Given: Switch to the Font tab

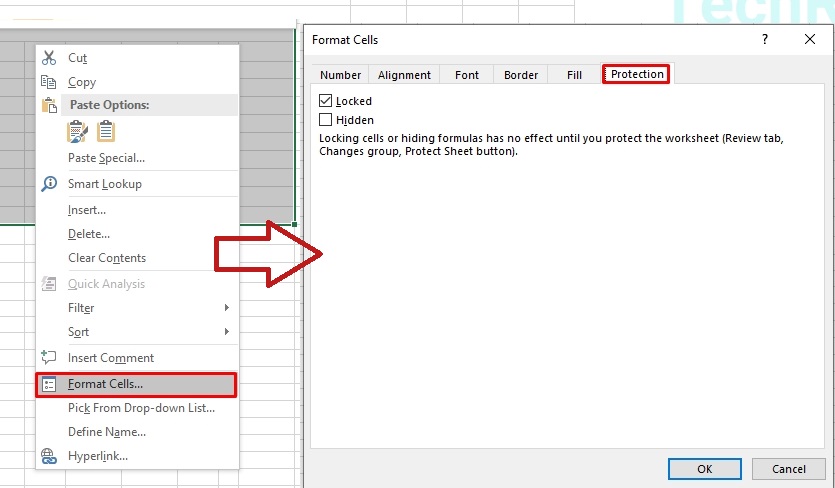Looking at the screenshot, I should 467,75.
